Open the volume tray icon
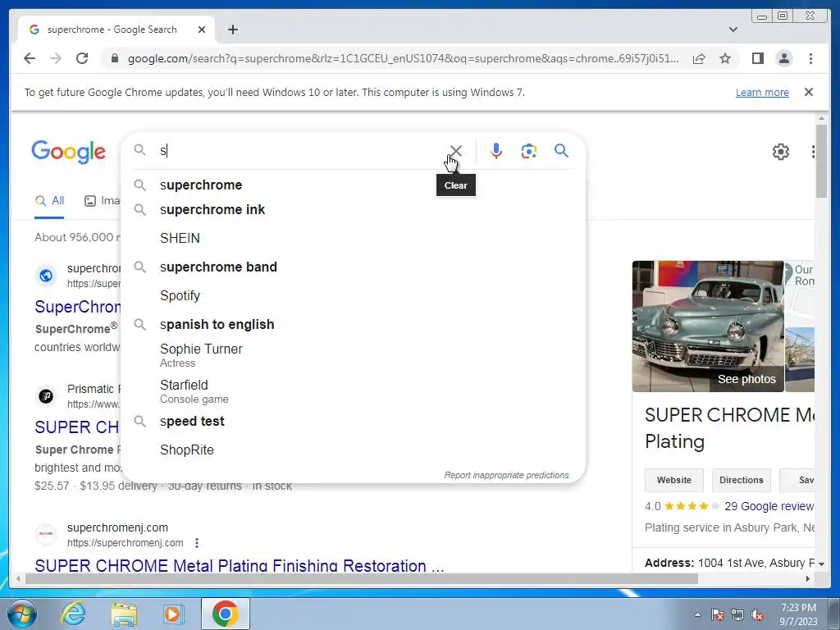Image resolution: width=840 pixels, height=630 pixels. coord(757,615)
